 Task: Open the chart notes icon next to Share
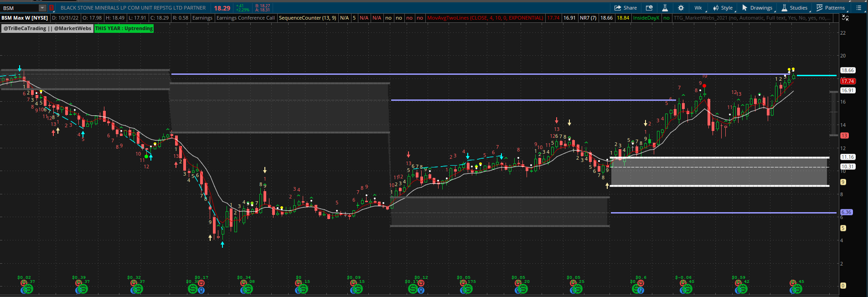click(649, 8)
